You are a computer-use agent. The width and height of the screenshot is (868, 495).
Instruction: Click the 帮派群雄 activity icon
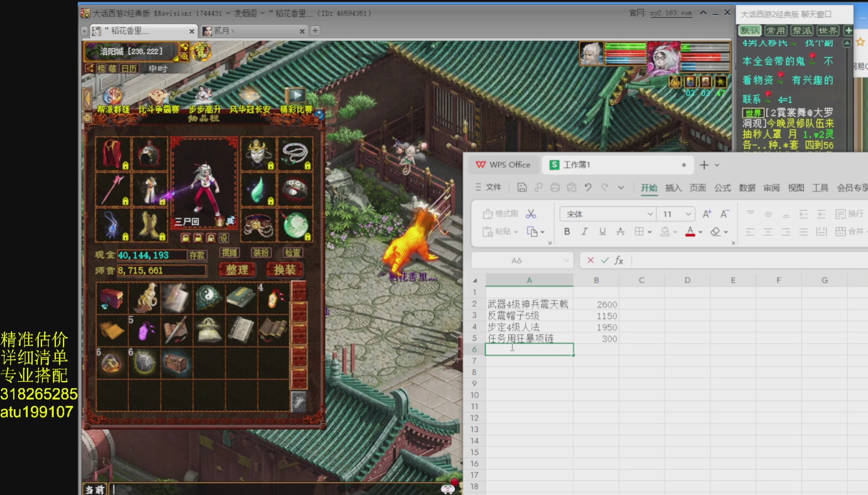[x=113, y=100]
